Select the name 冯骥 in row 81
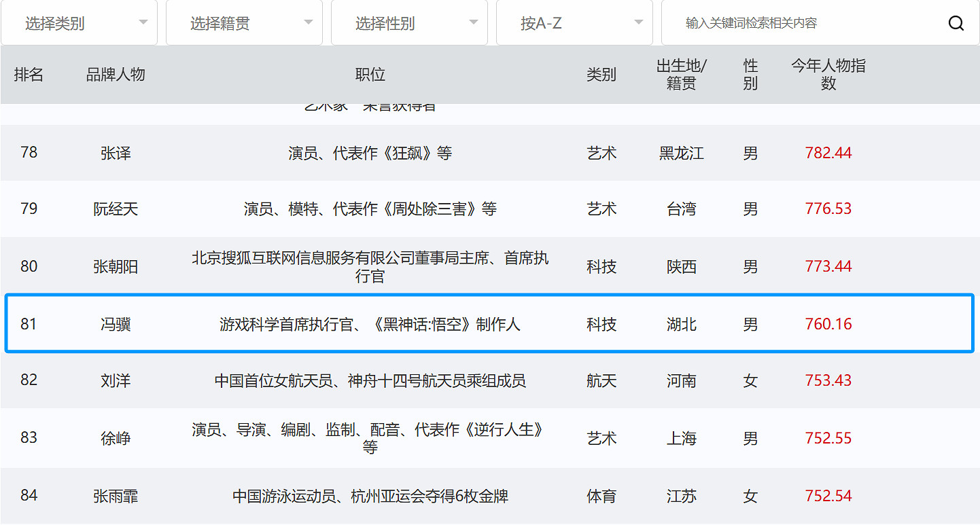 pos(116,324)
